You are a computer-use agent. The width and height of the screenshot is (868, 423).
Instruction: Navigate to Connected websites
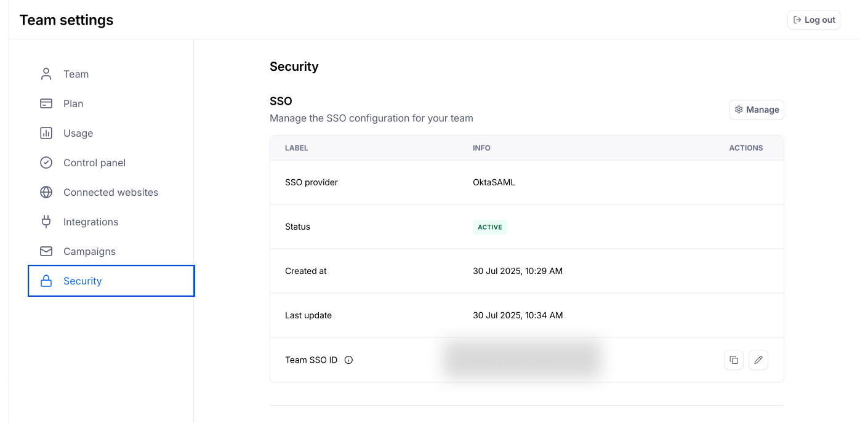pos(111,192)
